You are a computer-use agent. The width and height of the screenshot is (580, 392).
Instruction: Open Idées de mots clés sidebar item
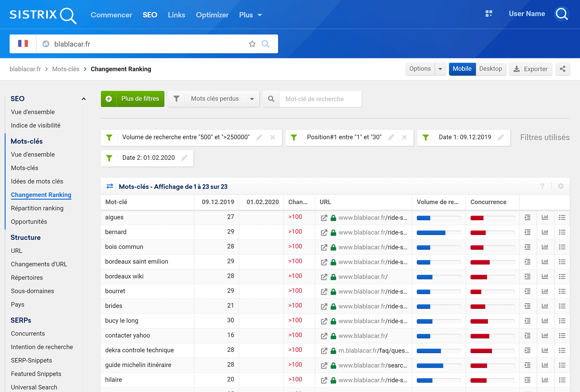tap(37, 181)
